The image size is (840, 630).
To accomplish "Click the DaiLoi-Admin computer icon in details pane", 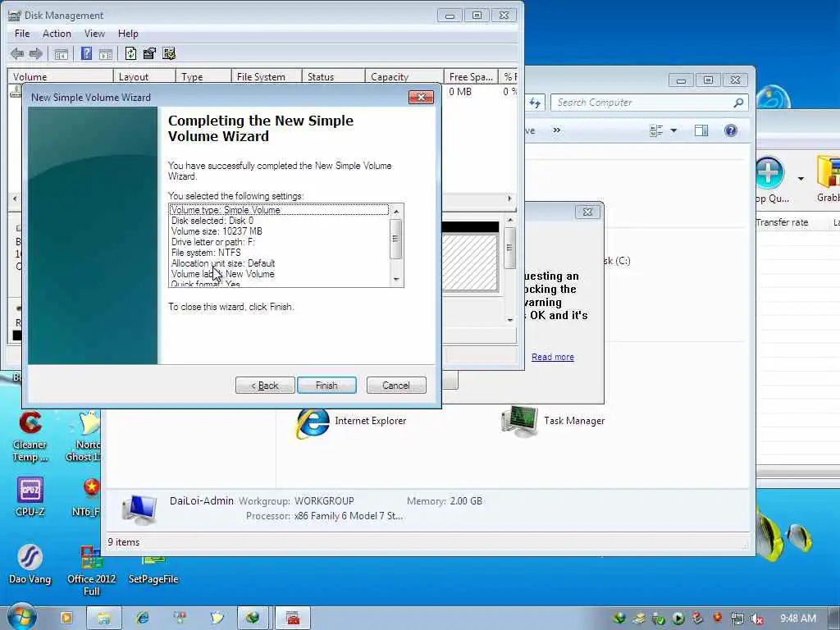I will (x=139, y=509).
